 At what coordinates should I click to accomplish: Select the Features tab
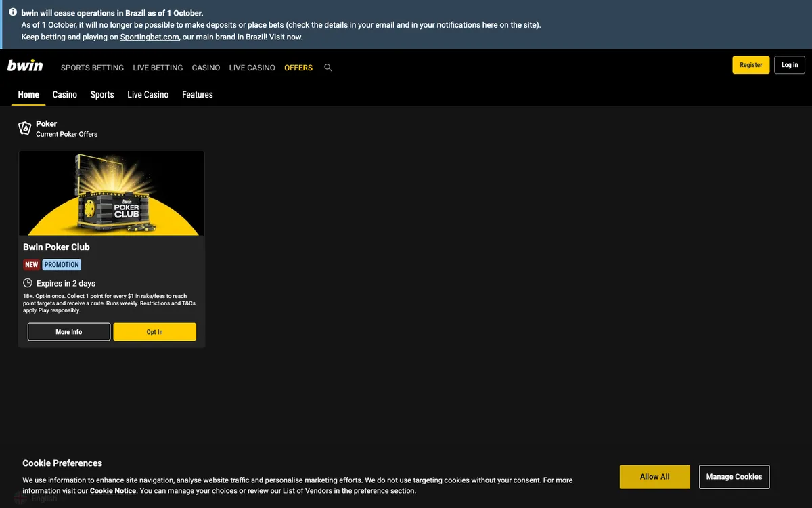(198, 95)
